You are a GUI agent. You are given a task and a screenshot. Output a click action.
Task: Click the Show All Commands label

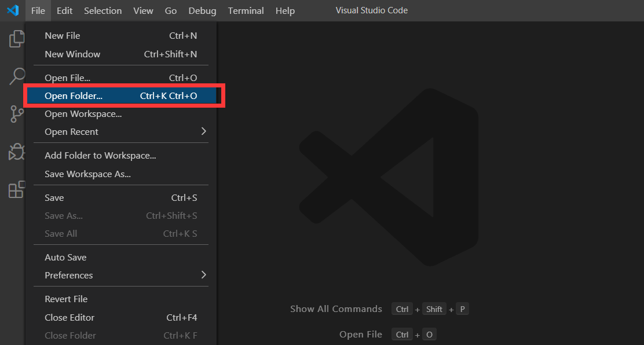(x=336, y=309)
